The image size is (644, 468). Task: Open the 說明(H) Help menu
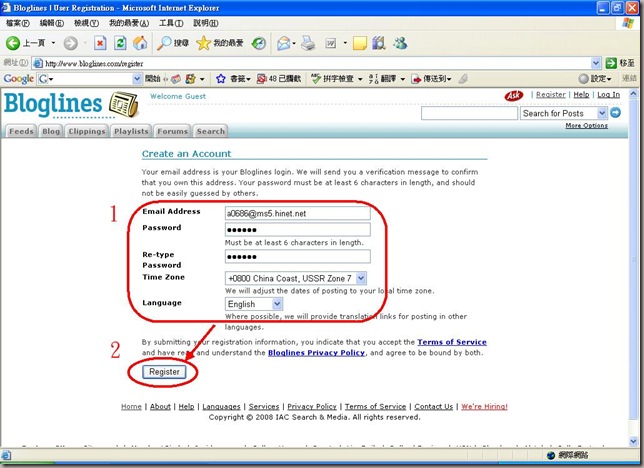206,23
